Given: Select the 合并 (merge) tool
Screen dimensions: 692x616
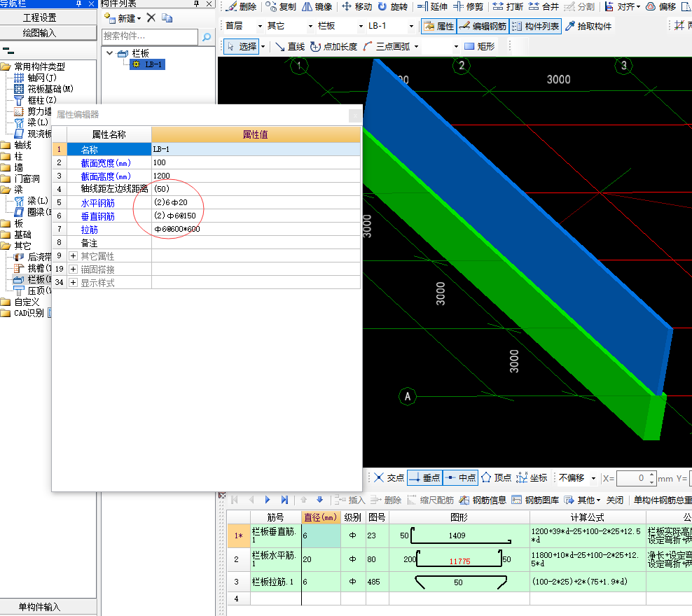Looking at the screenshot, I should (544, 6).
